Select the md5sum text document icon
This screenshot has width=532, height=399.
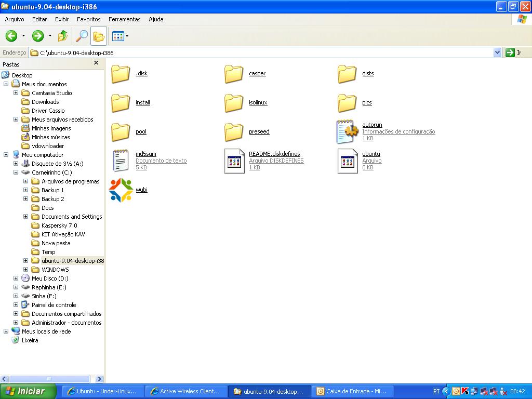(x=121, y=161)
